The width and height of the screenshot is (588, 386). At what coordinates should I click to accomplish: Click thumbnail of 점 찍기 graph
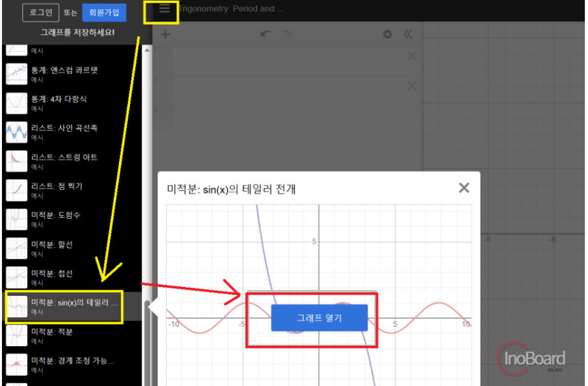click(x=17, y=190)
